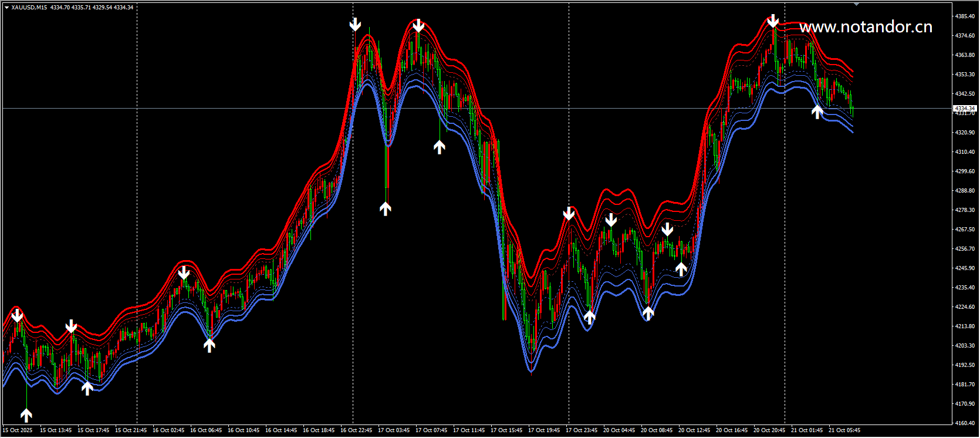Click price level 4278.30 on the scale
980x438 pixels.
[x=965, y=210]
